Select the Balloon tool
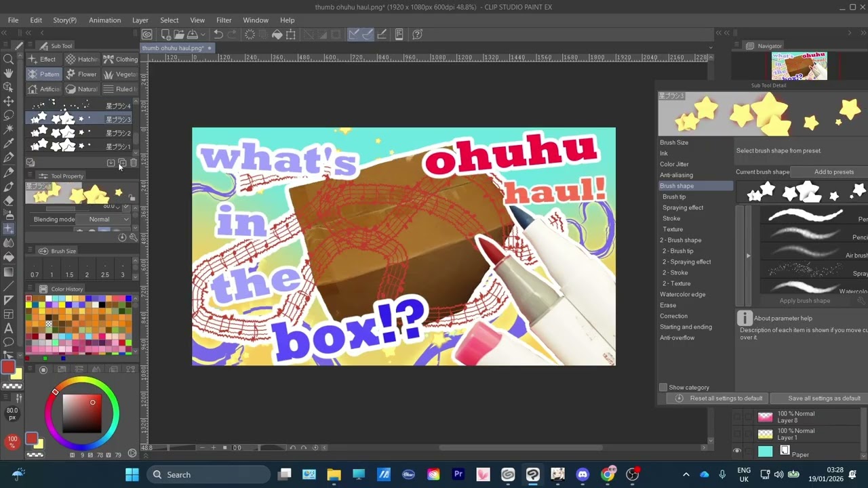This screenshot has height=488, width=868. pos(9,342)
